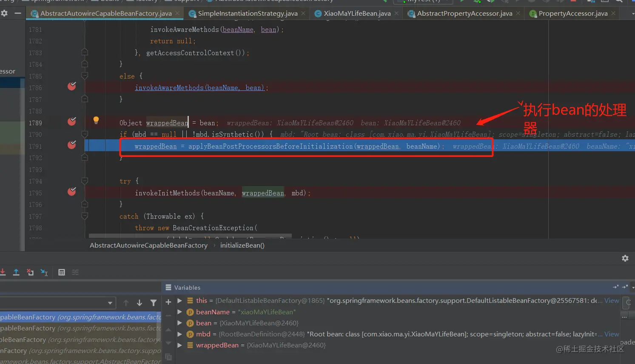This screenshot has height=364, width=635.
Task: Open the debug panel settings gear
Action: tap(625, 258)
